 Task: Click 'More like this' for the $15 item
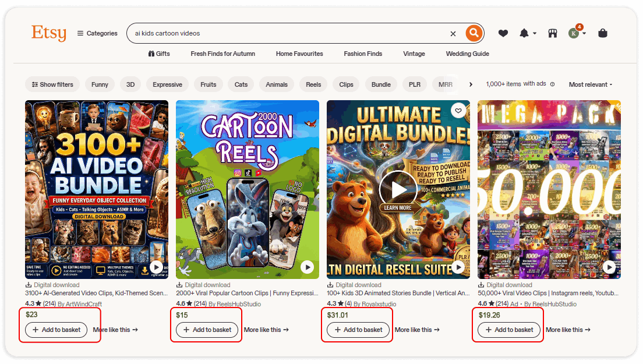266,330
